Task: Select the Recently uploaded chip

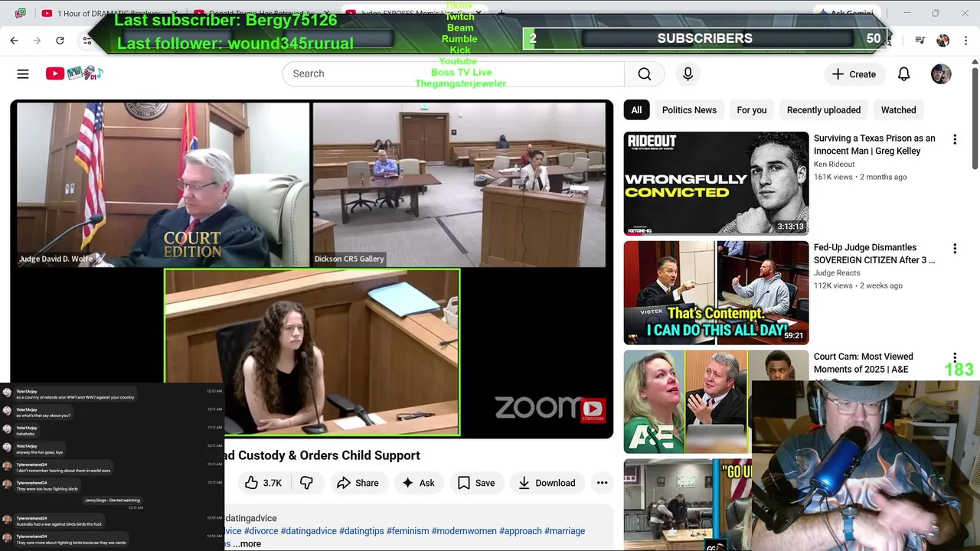Action: [824, 110]
